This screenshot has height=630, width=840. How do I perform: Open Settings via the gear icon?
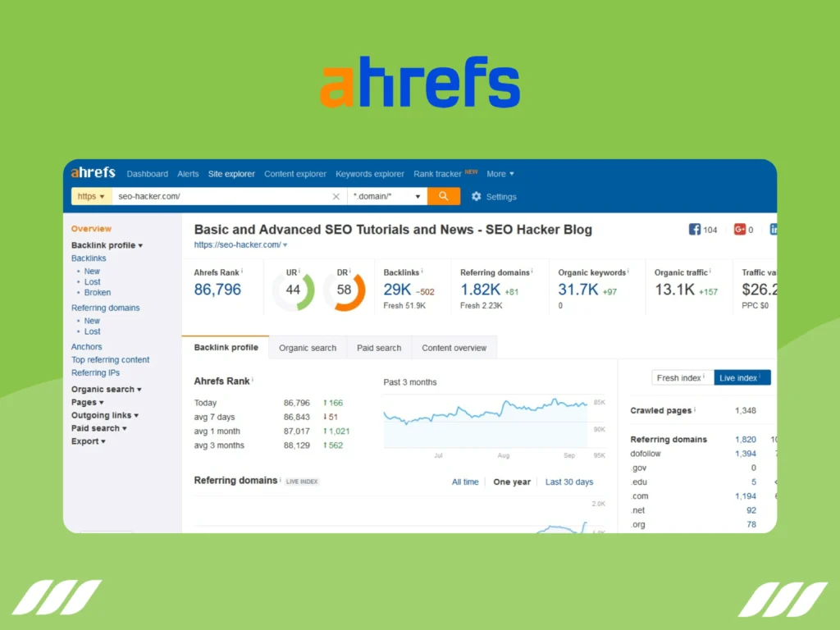477,196
